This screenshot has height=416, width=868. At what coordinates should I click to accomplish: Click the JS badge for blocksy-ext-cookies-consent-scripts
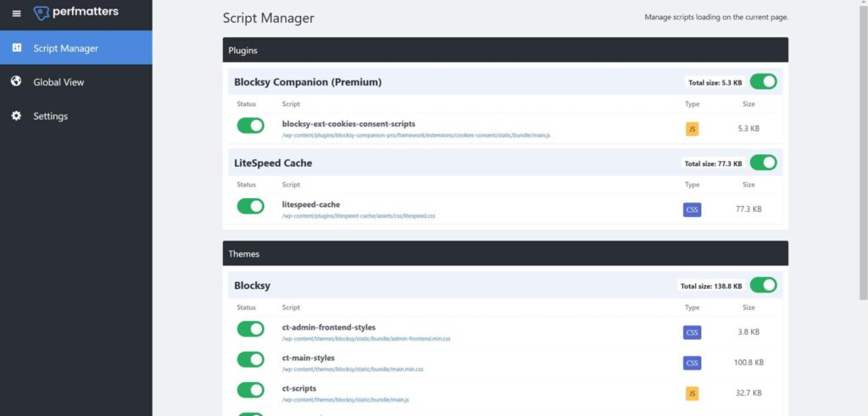tap(692, 129)
